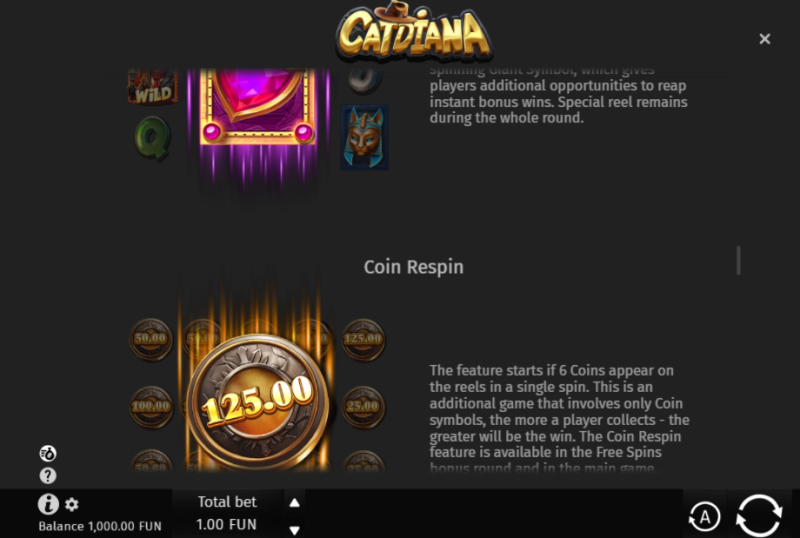This screenshot has width=800, height=538.
Task: Click the Egyptian cat mask symbol
Action: coord(364,137)
